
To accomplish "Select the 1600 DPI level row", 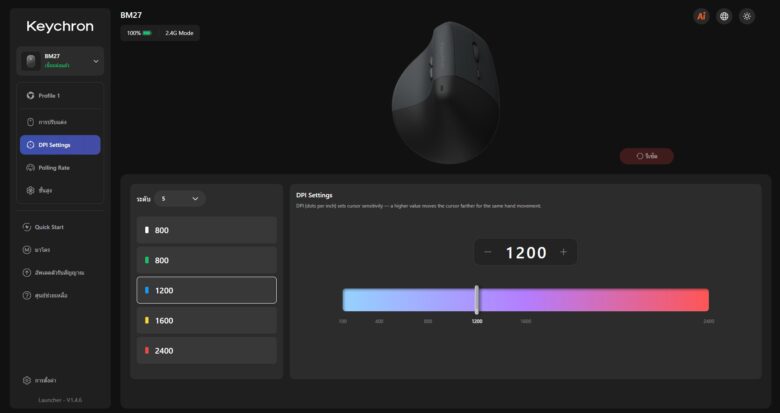I will (206, 320).
